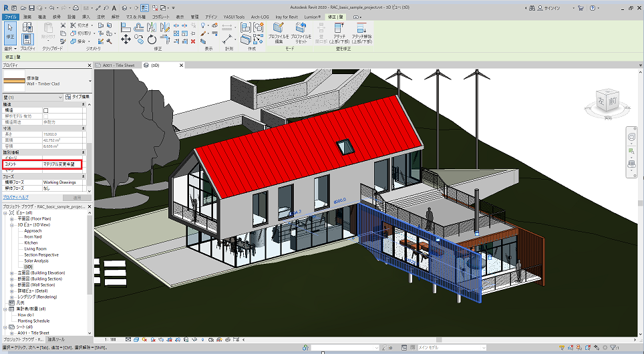The image size is (644, 354).
Task: Click the selection filter icon in status bar
Action: tap(613, 347)
